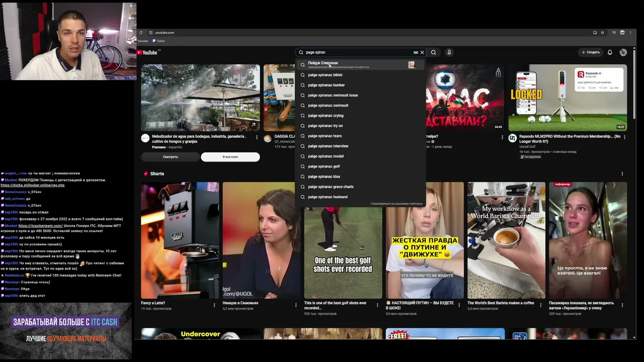Image resolution: width=644 pixels, height=362 pixels.
Task: Open options menu for Rapsodo MLM2PRO video
Action: 624,137
